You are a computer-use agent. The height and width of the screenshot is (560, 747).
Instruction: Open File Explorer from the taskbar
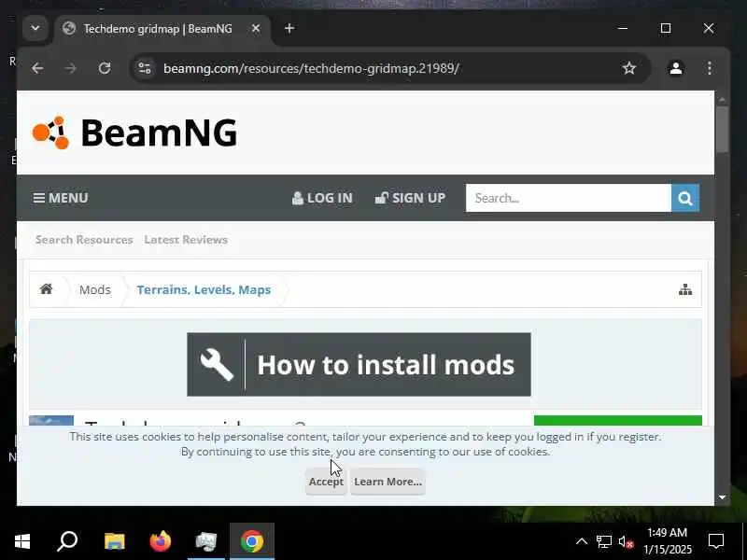[114, 541]
